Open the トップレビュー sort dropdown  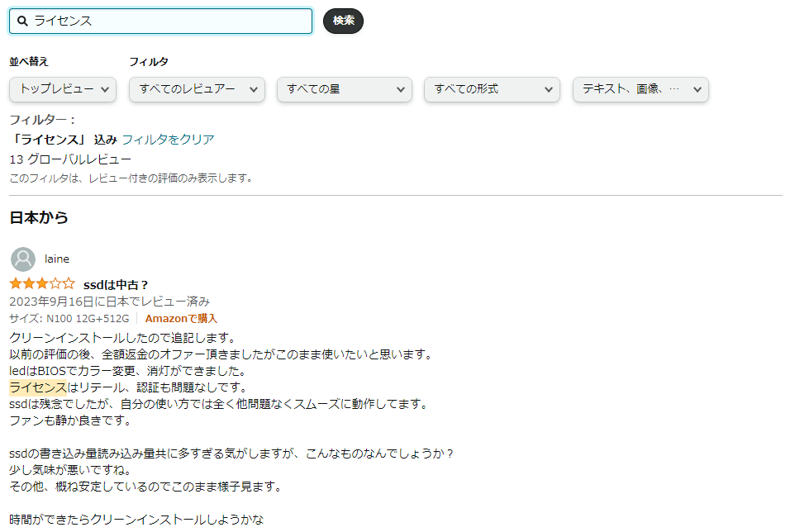coord(63,89)
